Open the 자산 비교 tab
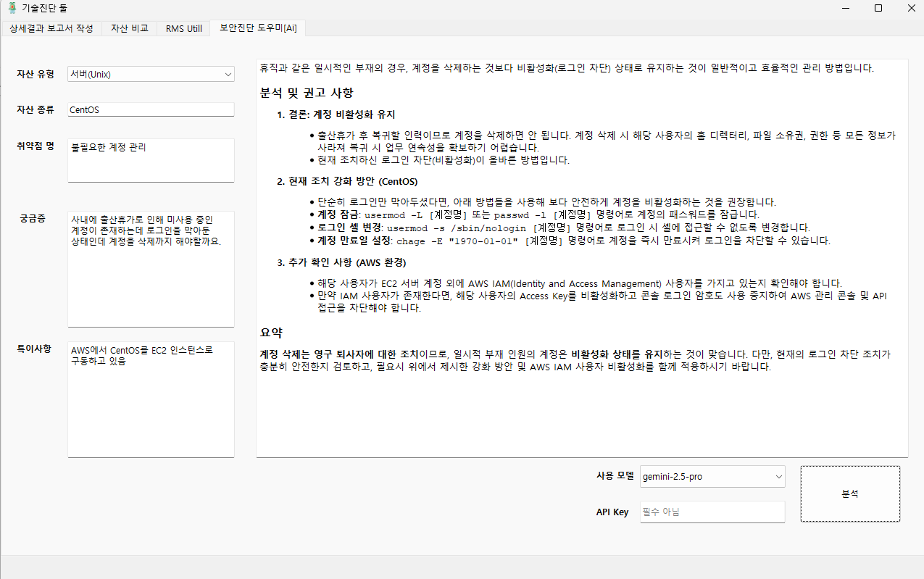 pos(130,28)
